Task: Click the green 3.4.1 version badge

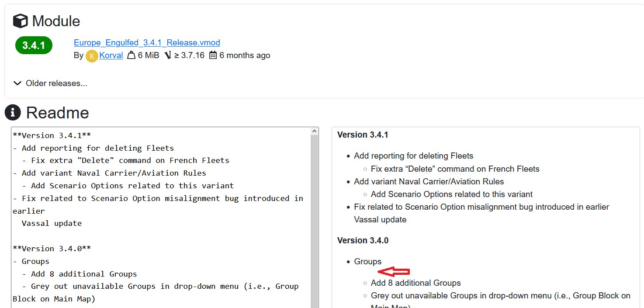Action: (x=34, y=45)
